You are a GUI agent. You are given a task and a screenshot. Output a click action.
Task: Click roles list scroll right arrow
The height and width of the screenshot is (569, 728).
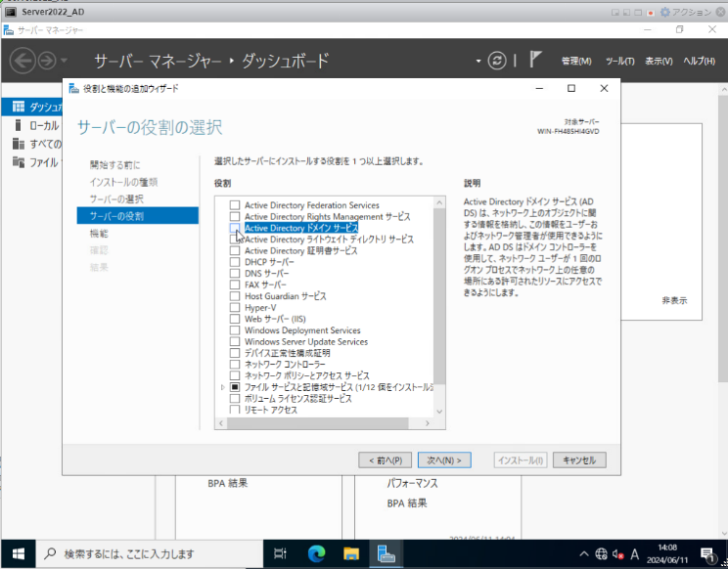click(x=428, y=423)
